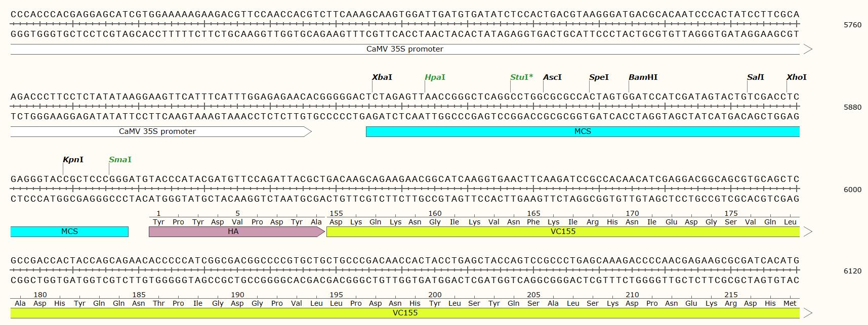
Task: Click the 6000 base position number
Action: pos(852,190)
